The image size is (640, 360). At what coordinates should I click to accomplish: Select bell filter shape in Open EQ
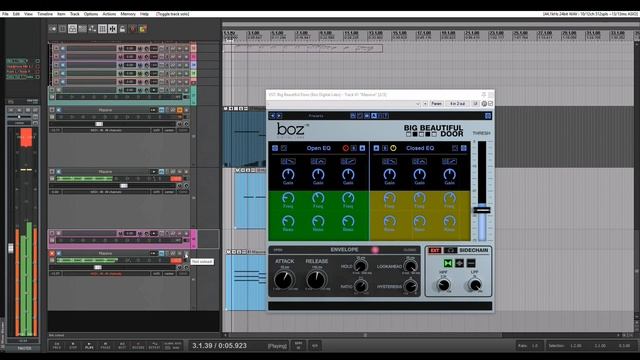318,162
